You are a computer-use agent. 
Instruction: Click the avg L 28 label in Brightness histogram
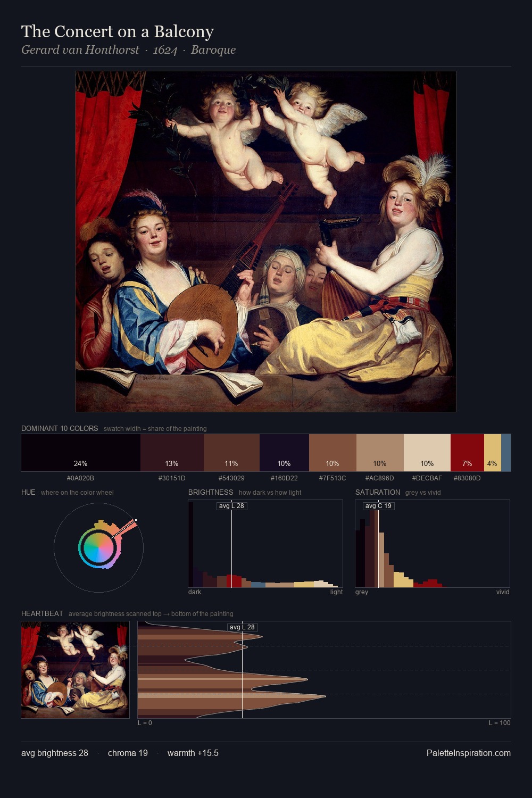coord(232,506)
